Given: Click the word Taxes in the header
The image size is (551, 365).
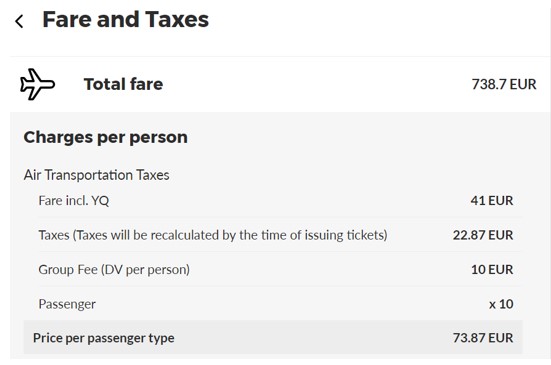Looking at the screenshot, I should (177, 19).
